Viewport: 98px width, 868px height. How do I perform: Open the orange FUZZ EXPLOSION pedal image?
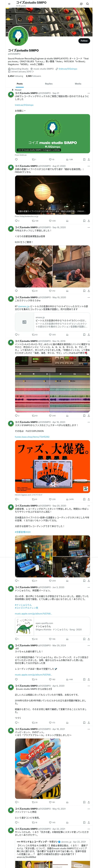click(x=52, y=467)
